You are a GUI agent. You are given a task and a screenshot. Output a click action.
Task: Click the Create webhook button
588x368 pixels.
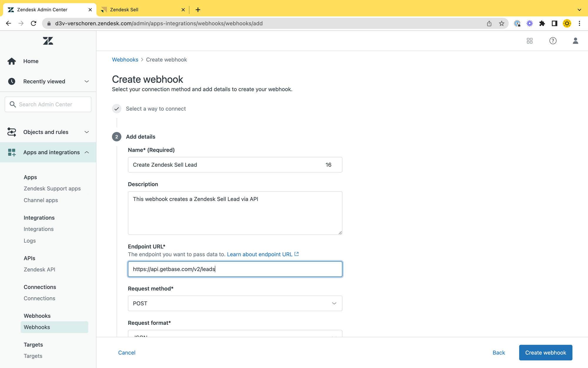tap(545, 353)
